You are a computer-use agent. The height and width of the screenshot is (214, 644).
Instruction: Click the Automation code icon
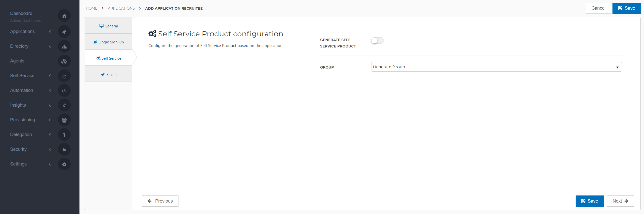(x=64, y=91)
